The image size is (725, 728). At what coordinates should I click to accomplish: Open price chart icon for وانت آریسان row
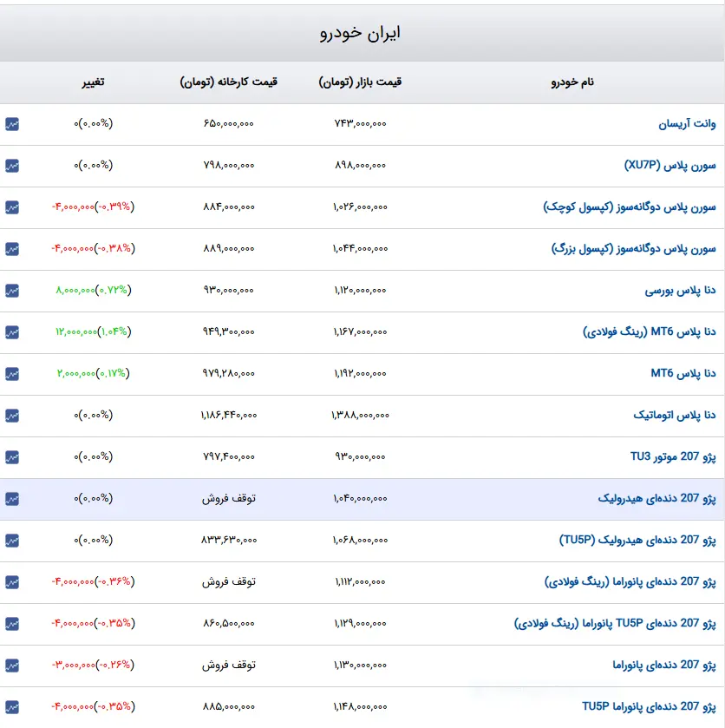pos(11,124)
